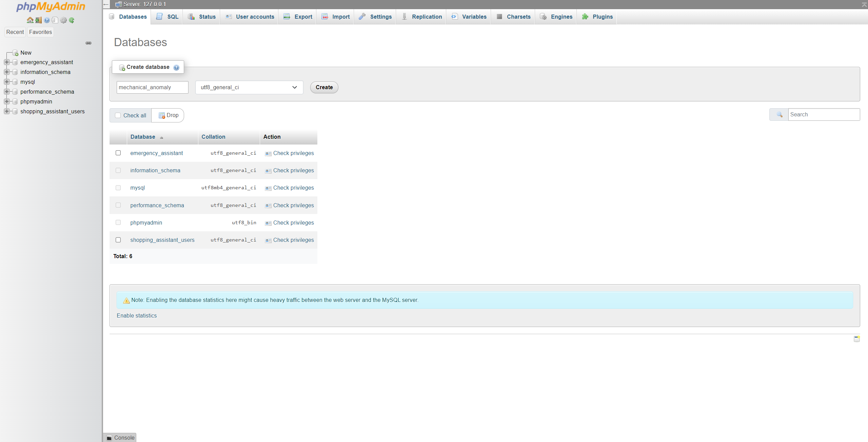
Task: Click the Database column sort arrow
Action: coord(161,137)
